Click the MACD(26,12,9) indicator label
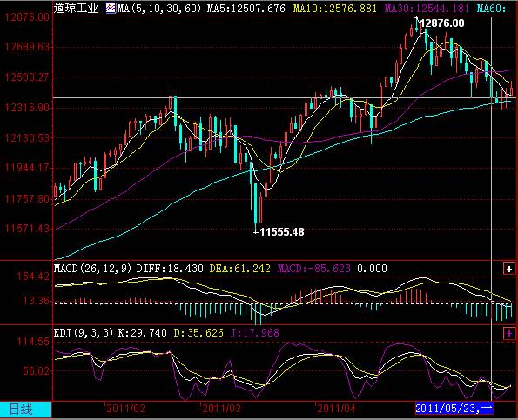Screen dimensions: 518x420 93,268
